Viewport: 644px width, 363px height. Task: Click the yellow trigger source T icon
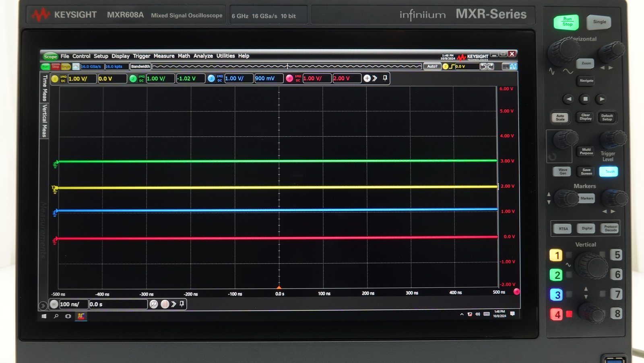coord(446,66)
